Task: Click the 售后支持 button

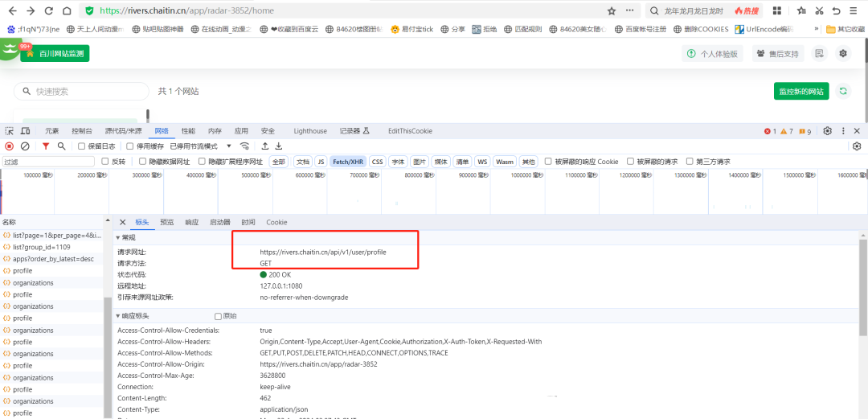Action: tap(778, 53)
